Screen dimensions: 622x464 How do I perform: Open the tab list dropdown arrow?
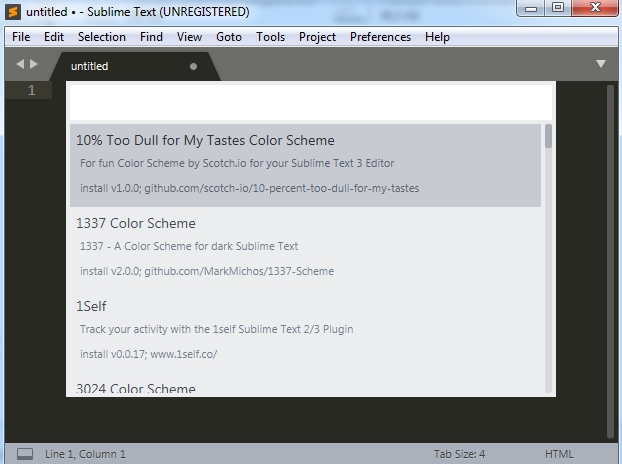point(601,63)
